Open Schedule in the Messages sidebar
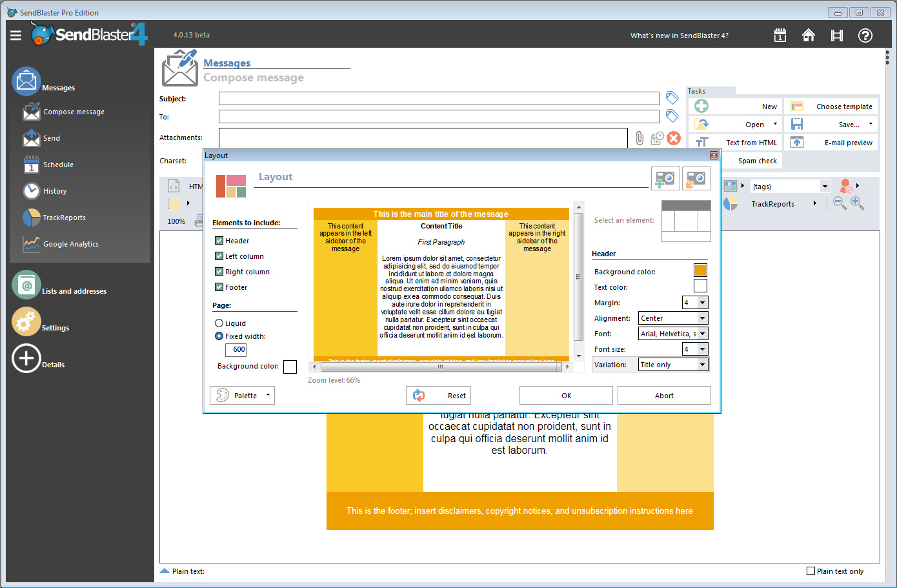Screen dimensions: 897x588 (x=58, y=165)
